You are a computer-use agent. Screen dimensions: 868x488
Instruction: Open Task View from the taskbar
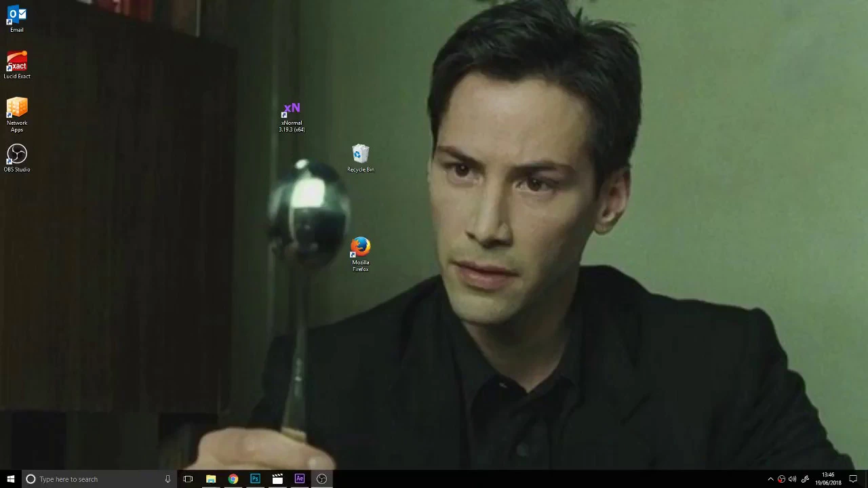pyautogui.click(x=188, y=479)
